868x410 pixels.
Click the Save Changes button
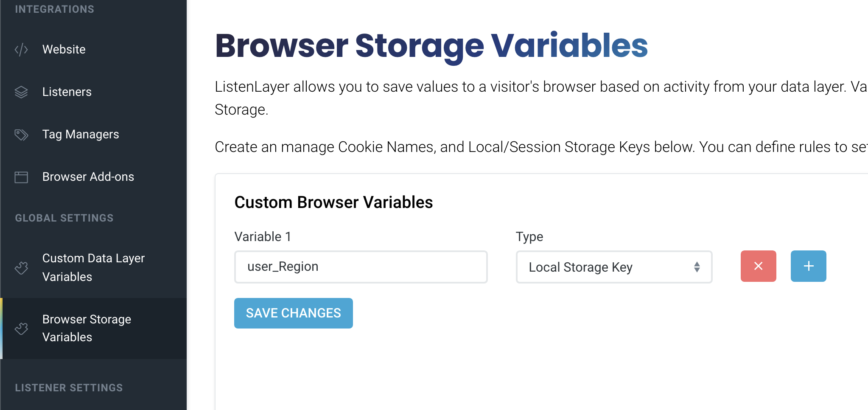point(293,313)
